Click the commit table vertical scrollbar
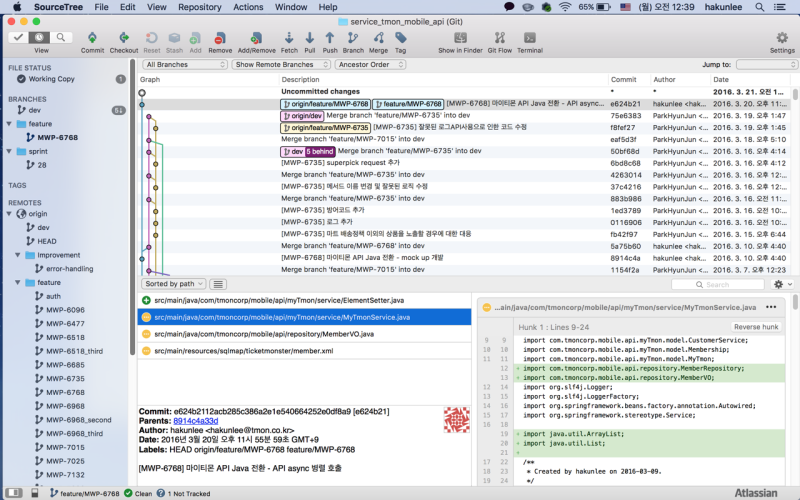This screenshot has height=500, width=800. click(x=795, y=95)
